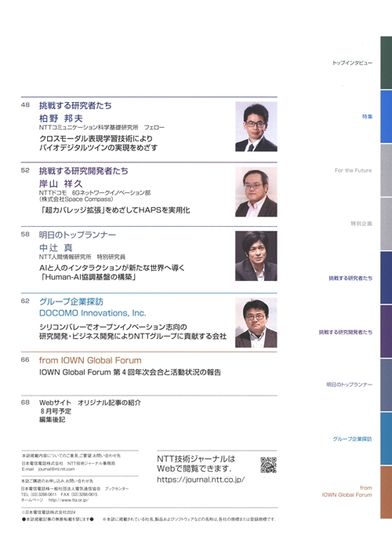Image resolution: width=392 pixels, height=540 pixels.
Task: Select the 挑戦する研究開発者たち side tab
Action: point(346,332)
